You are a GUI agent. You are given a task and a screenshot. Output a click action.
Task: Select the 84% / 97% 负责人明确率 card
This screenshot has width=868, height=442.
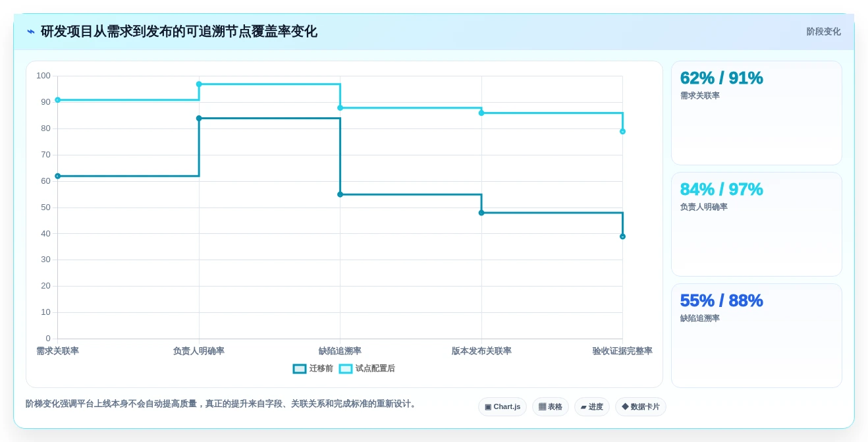(x=757, y=224)
